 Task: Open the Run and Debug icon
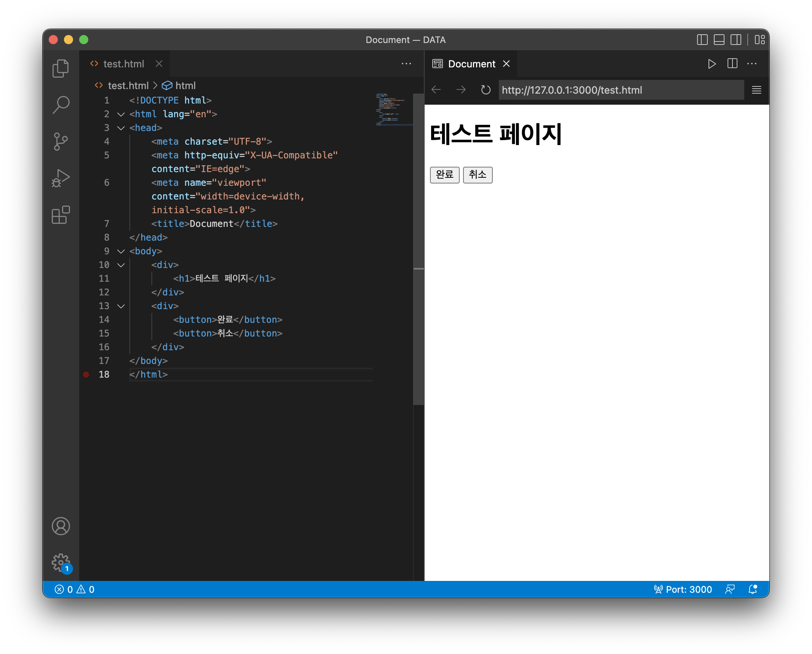61,177
